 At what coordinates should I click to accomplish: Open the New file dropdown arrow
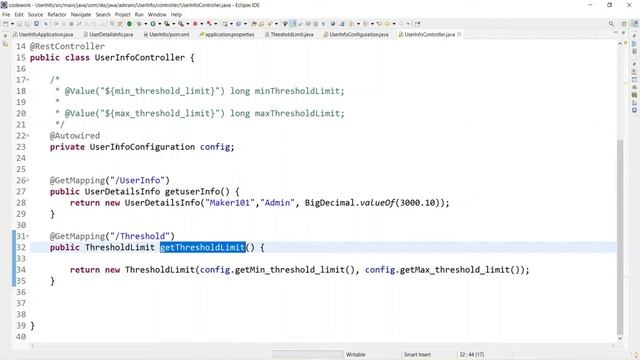click(x=12, y=24)
